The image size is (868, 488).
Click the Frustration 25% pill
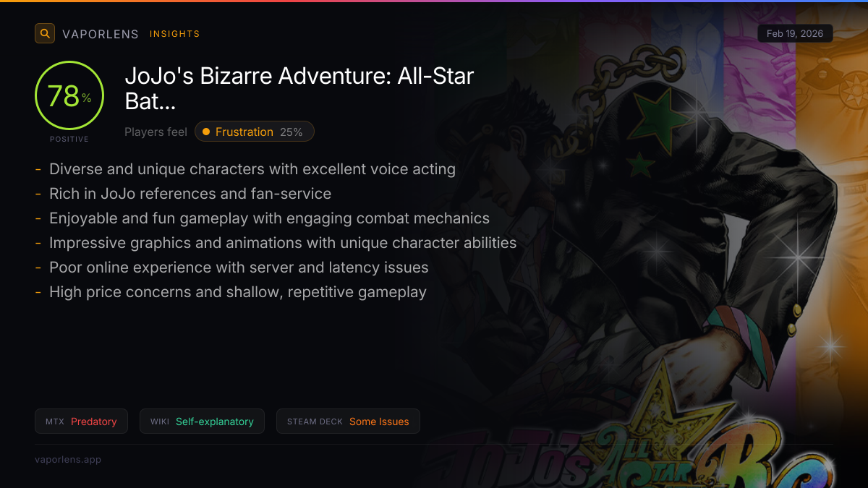(255, 132)
